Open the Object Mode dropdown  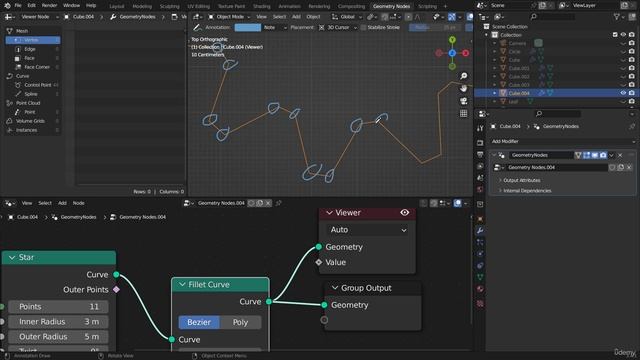click(230, 17)
